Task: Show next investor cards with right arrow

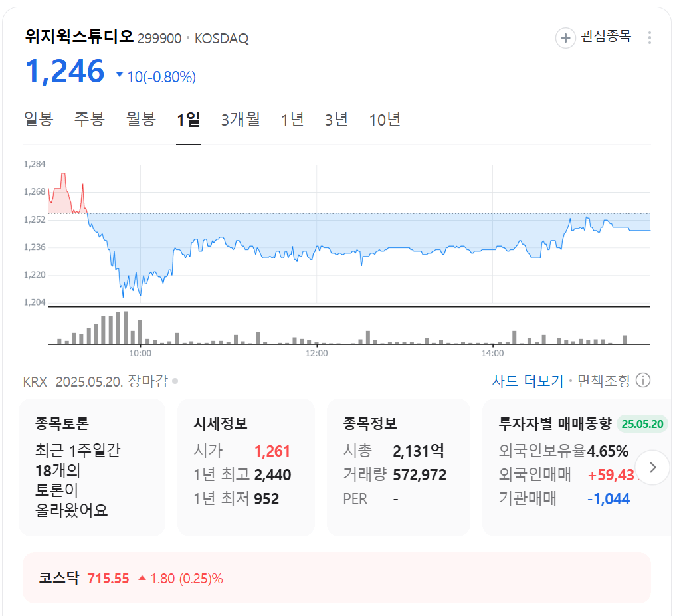Action: 652,468
